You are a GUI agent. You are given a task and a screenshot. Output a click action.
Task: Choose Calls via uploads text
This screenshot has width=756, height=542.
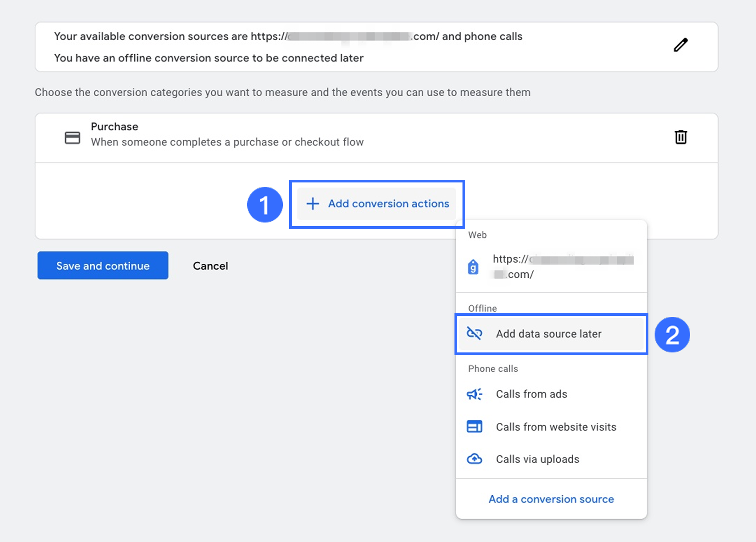(x=537, y=459)
